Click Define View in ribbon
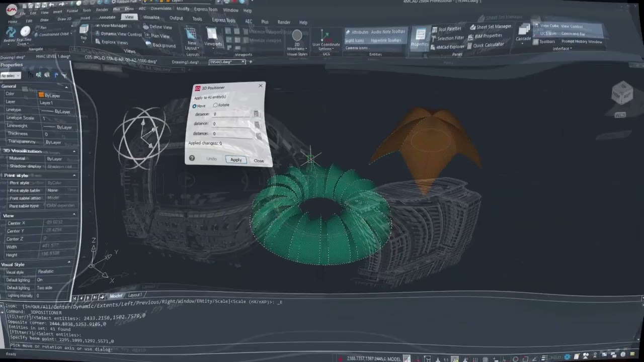Viewport: 644px width, 362px height. point(157,27)
